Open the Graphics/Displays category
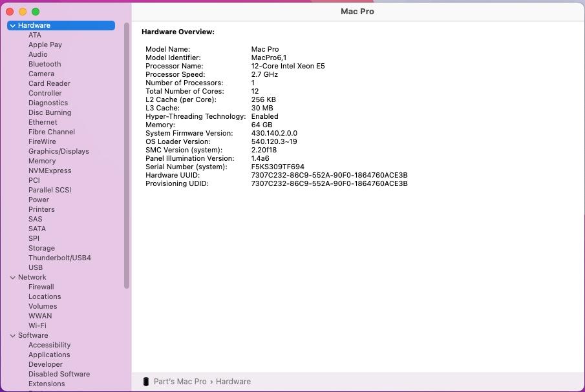Viewport: 585px width, 392px height. click(x=59, y=151)
